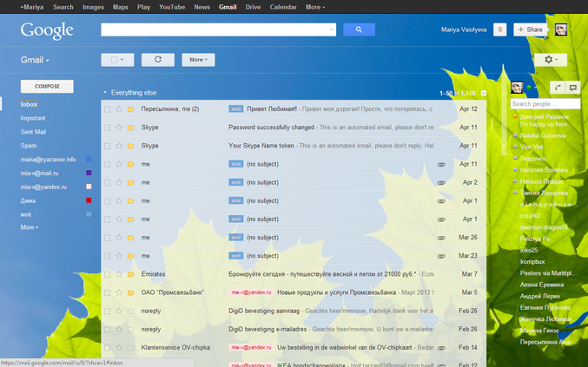588x367 pixels.
Task: Click the chat bubble icon
Action: [572, 88]
